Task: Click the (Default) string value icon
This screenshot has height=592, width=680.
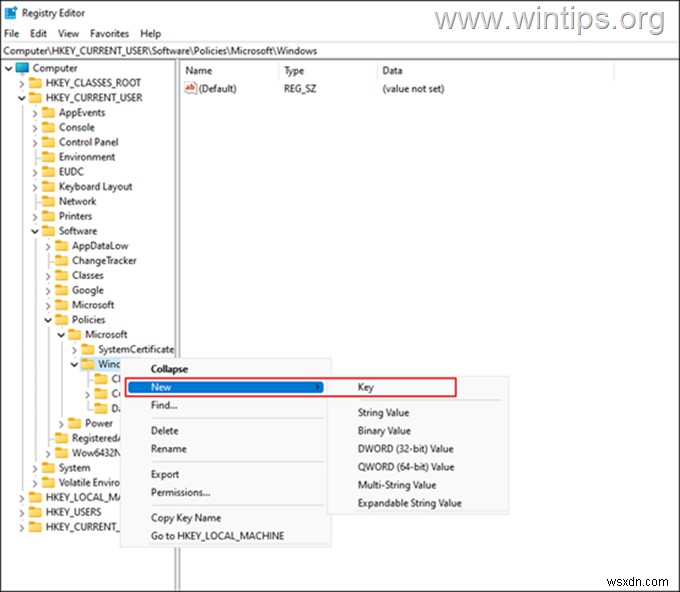Action: [x=190, y=88]
